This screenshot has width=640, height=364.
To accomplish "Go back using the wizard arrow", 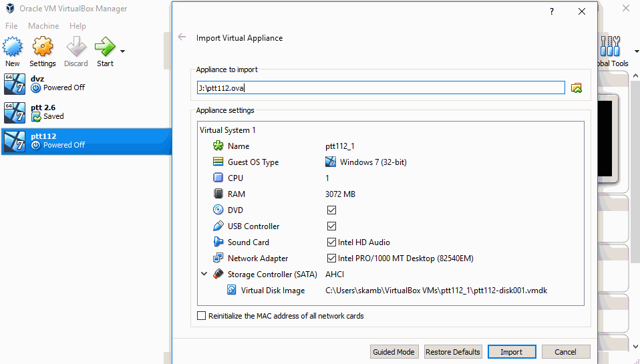I will 182,37.
